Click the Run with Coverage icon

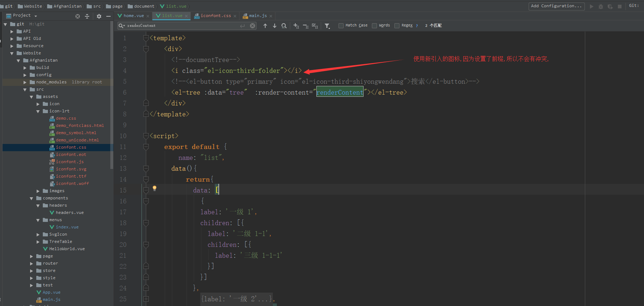(610, 7)
